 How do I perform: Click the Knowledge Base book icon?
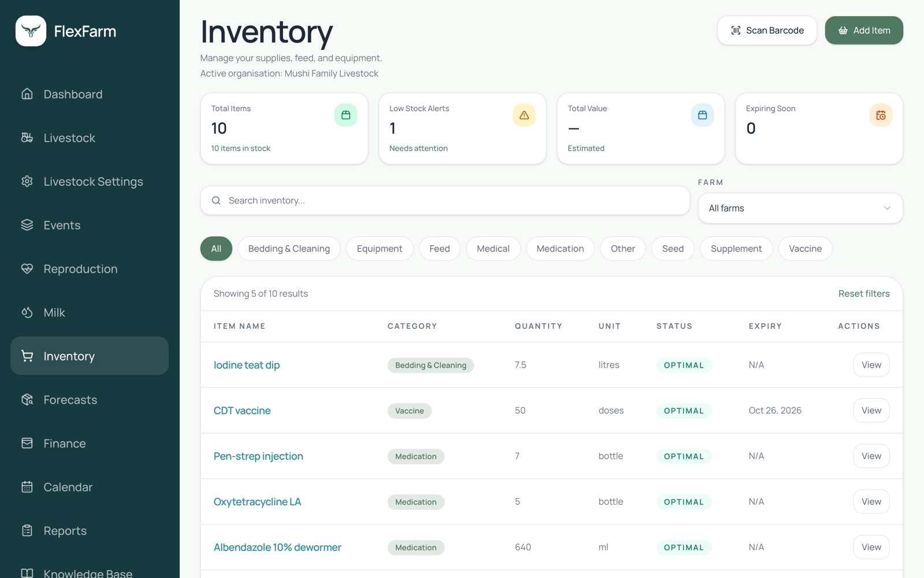(27, 573)
